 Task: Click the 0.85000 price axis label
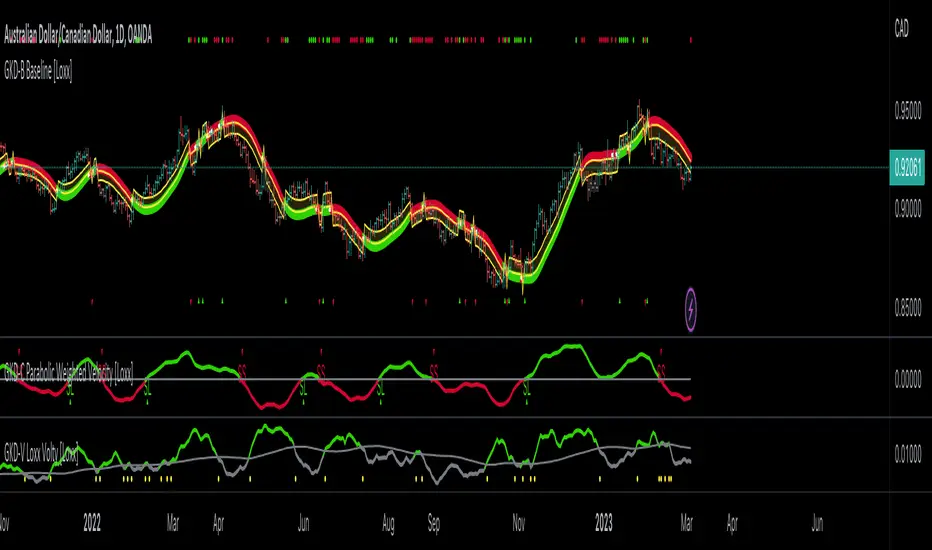point(908,308)
